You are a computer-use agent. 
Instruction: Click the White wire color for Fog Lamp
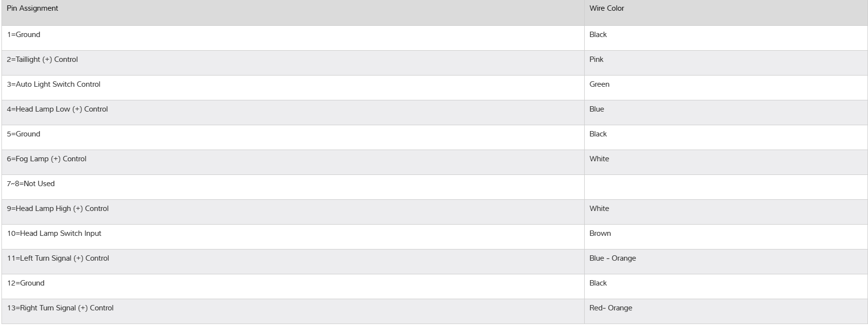(x=599, y=159)
